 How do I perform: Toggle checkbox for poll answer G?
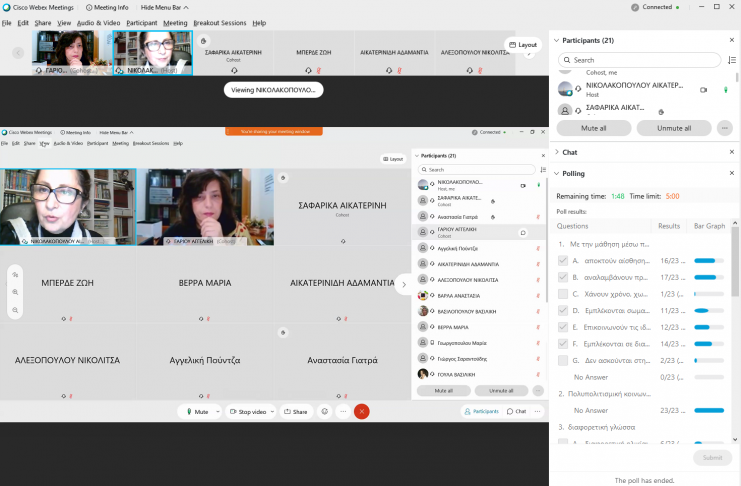click(x=563, y=360)
